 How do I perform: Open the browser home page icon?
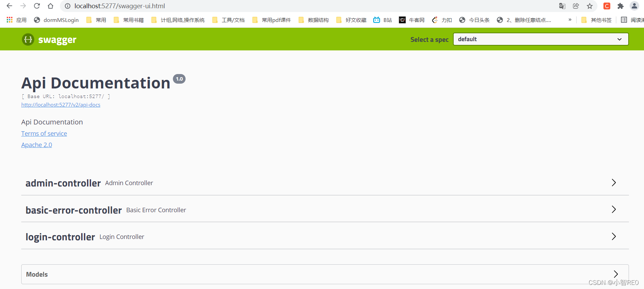50,6
